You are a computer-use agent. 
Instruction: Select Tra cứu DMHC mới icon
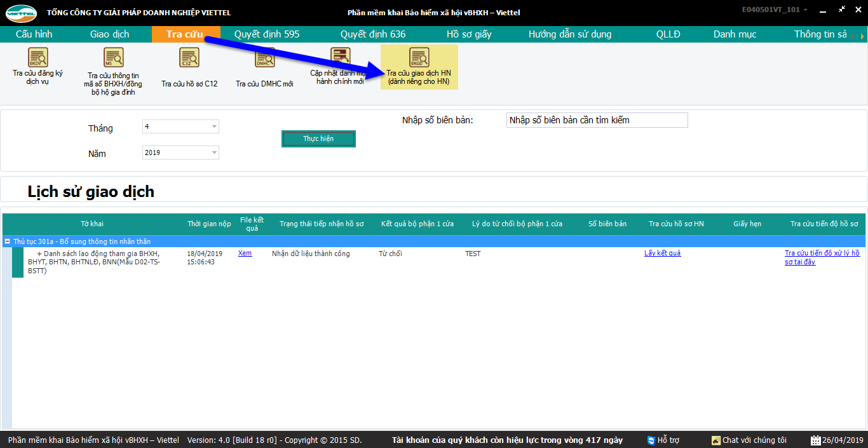click(x=264, y=58)
